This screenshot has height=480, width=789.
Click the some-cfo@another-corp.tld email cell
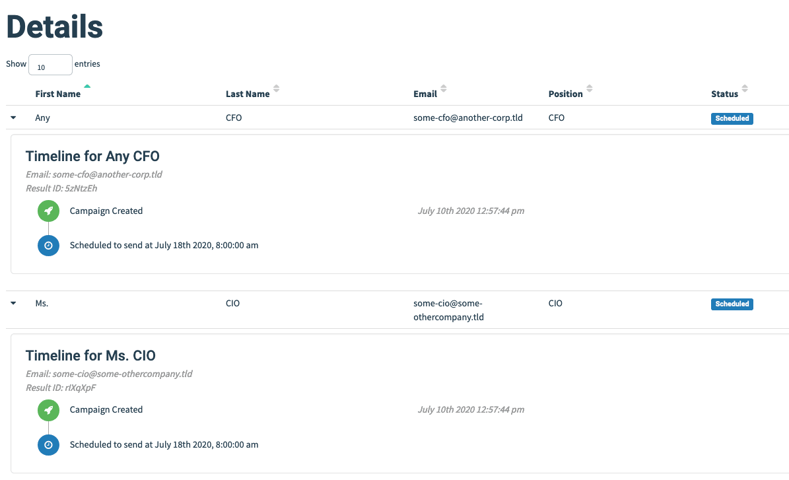(468, 118)
